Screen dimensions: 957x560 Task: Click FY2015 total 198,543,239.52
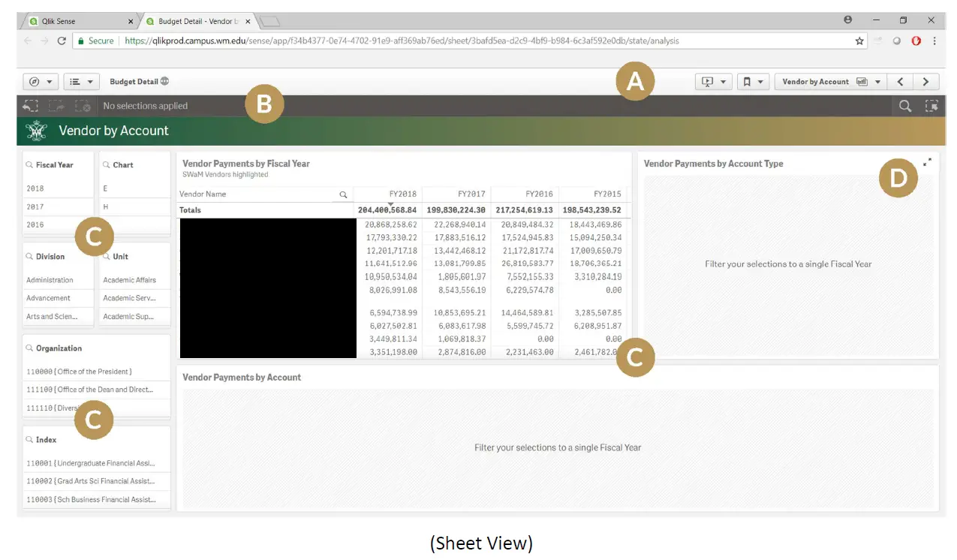pyautogui.click(x=592, y=210)
